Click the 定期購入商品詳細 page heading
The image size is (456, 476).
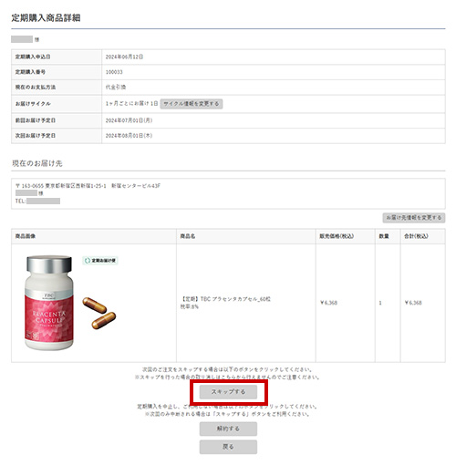pos(46,18)
